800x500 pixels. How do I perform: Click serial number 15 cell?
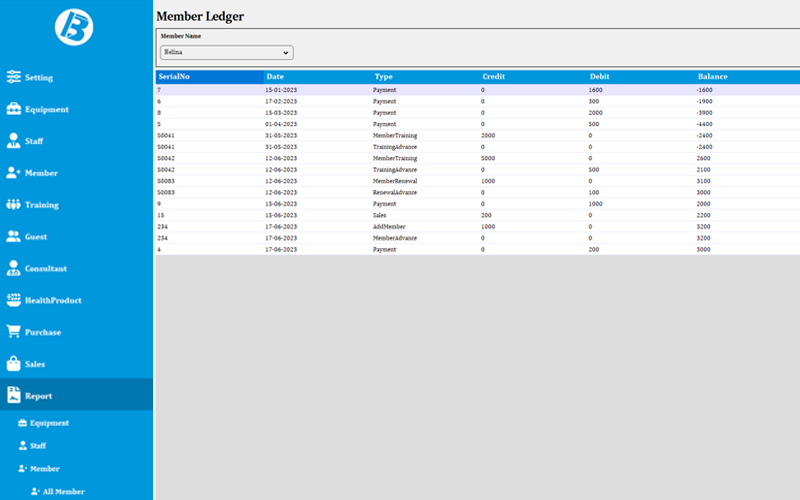tap(161, 215)
